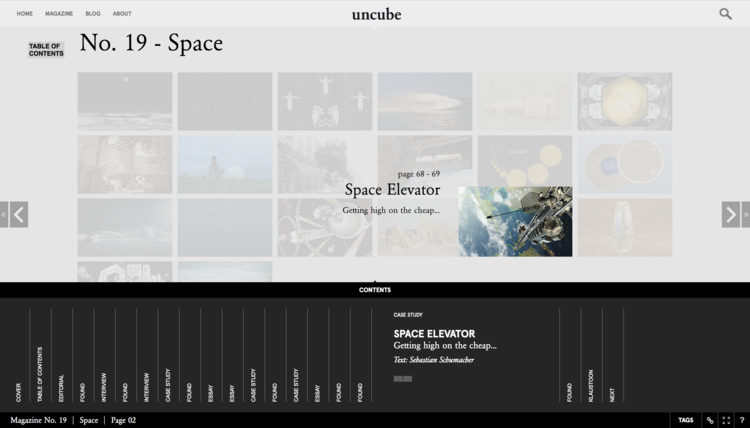Click the small far-left edge skip arrow
Screen dimensions: 750x428
coord(4,215)
